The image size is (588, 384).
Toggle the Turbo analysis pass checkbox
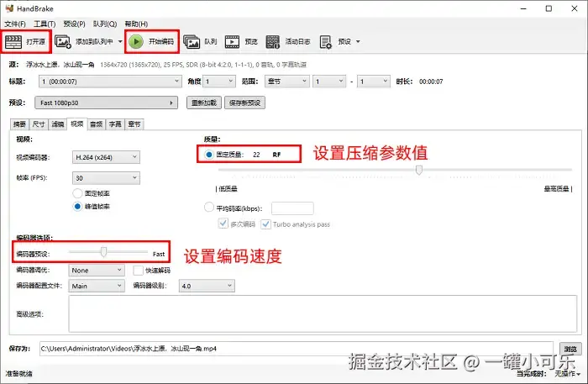click(x=265, y=224)
